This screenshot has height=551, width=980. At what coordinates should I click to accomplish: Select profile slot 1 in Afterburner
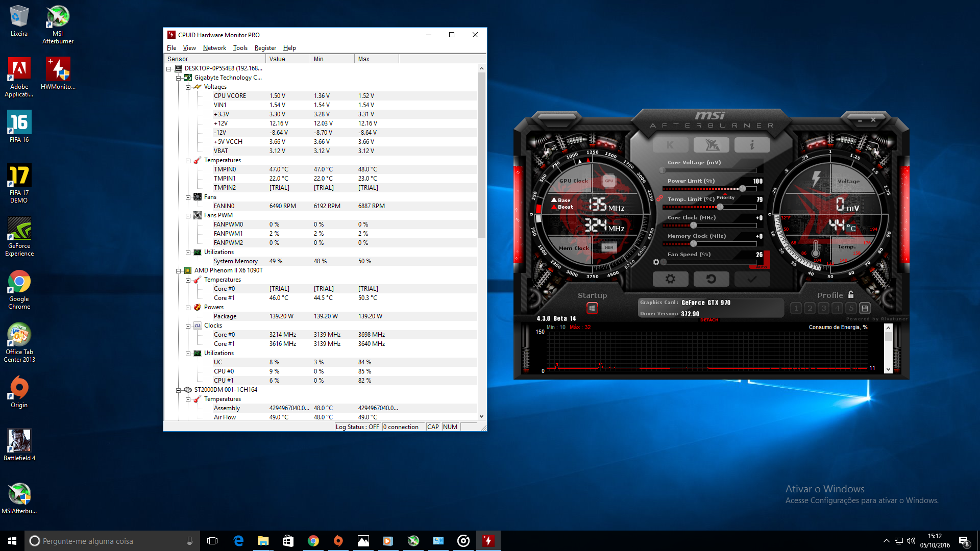tap(796, 308)
